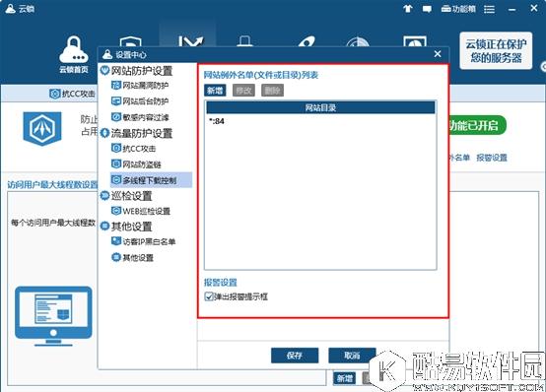The image size is (546, 392).
Task: Select 多线程下载控制 in settings tree
Action: pos(150,180)
